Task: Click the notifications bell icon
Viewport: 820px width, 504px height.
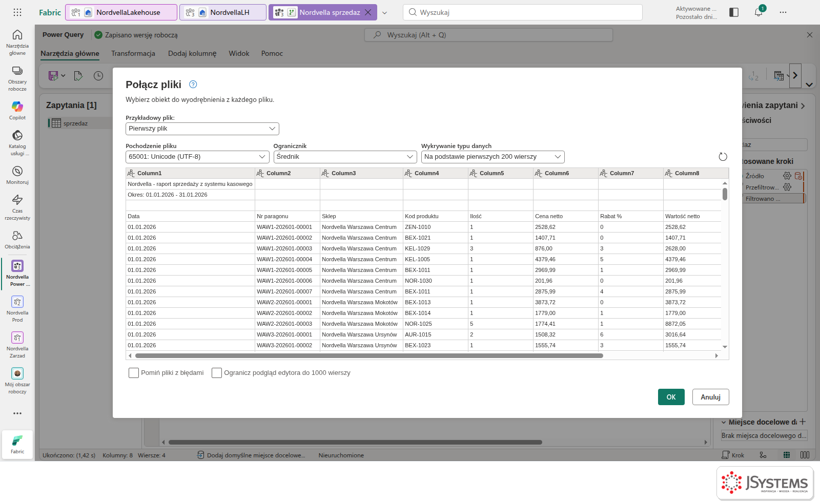Action: click(x=758, y=12)
